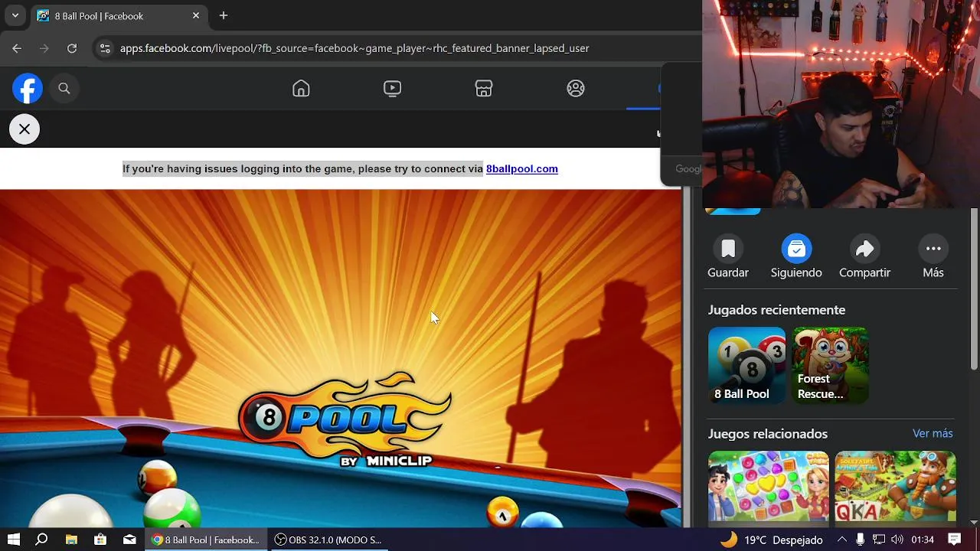Viewport: 980px width, 551px height.
Task: Click the 8 Ball Pool game logo
Action: coord(344,419)
